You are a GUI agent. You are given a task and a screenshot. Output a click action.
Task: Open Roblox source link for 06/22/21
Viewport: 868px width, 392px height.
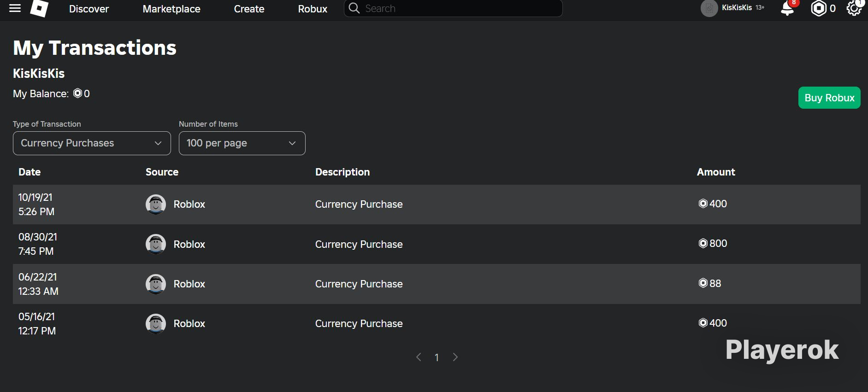(189, 284)
